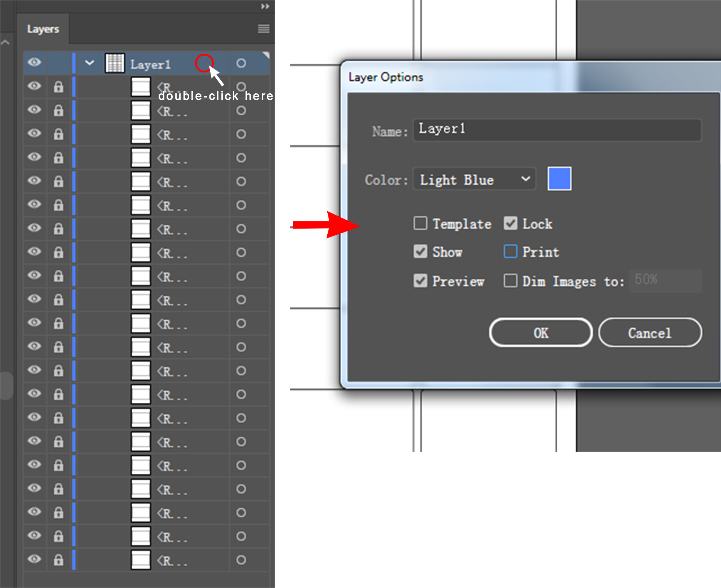Select the Layers tab
Screen dimensions: 721x588
point(43,29)
